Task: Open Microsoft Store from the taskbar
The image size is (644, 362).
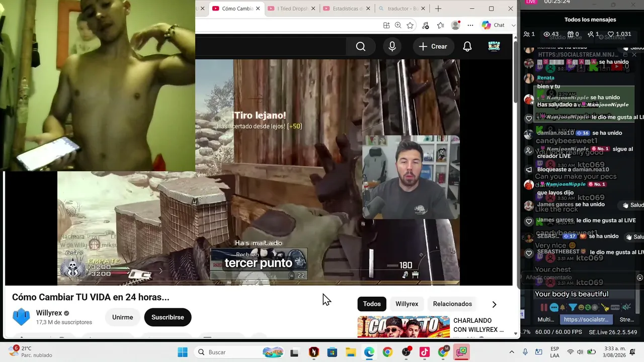Action: 332,352
